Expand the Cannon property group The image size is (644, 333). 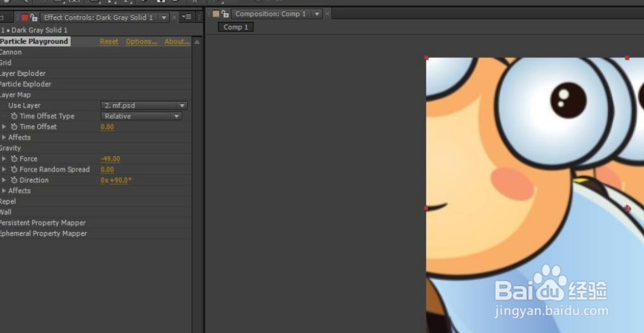tap(11, 52)
